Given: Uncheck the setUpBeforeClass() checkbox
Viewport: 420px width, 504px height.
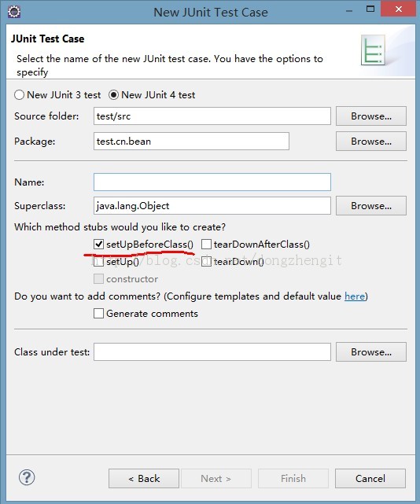Looking at the screenshot, I should tap(98, 245).
